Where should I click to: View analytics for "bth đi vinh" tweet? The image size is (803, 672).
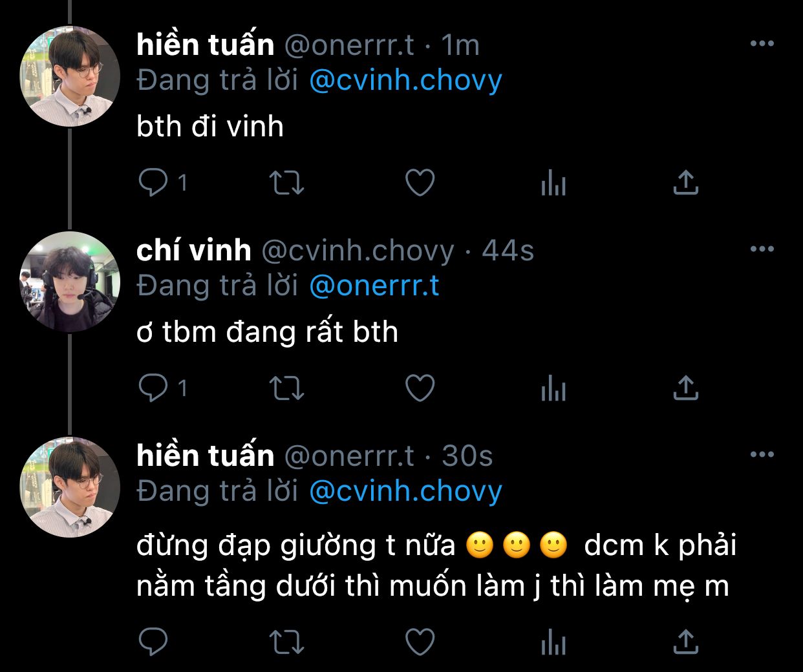[553, 183]
